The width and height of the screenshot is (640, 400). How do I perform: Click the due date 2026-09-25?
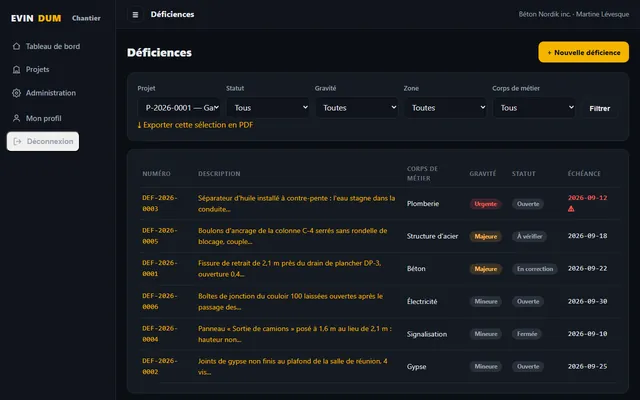click(x=587, y=367)
